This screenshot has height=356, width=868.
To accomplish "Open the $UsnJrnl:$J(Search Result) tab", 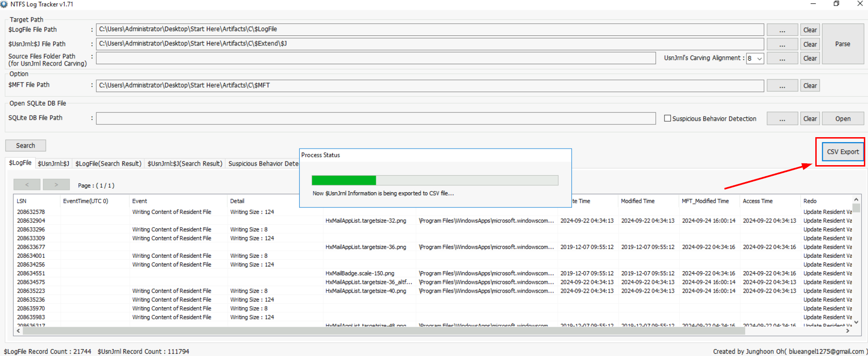I will click(x=185, y=164).
